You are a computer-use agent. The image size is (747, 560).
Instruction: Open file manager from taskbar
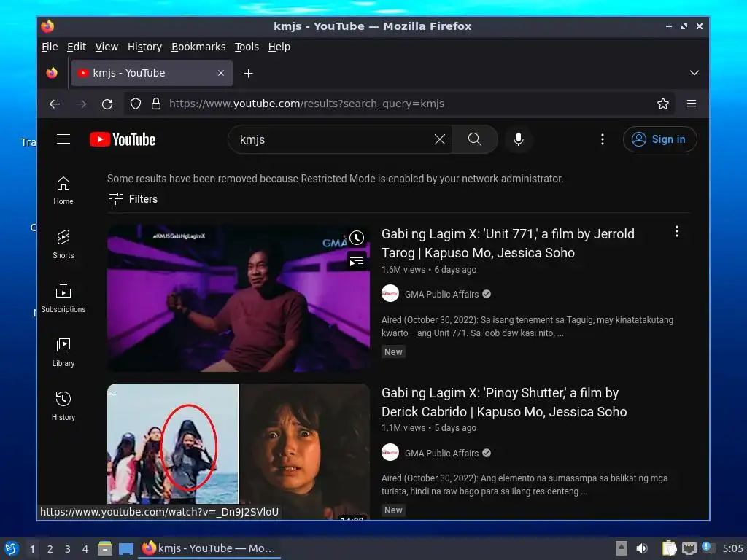point(105,548)
